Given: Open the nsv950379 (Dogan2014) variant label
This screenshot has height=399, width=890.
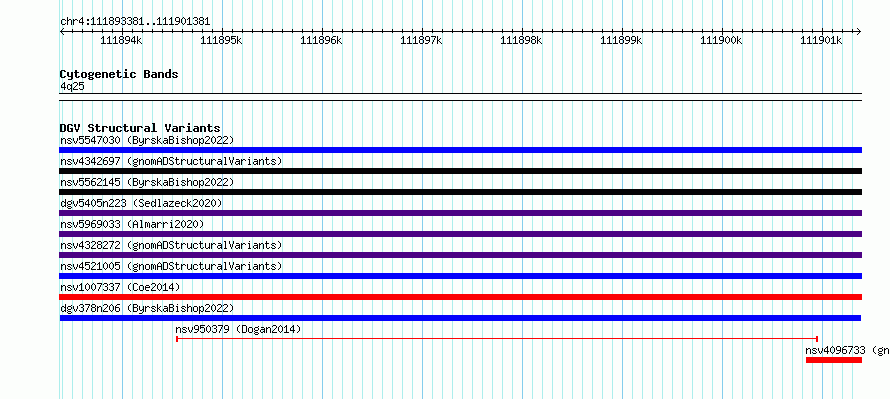Looking at the screenshot, I should click(x=238, y=329).
